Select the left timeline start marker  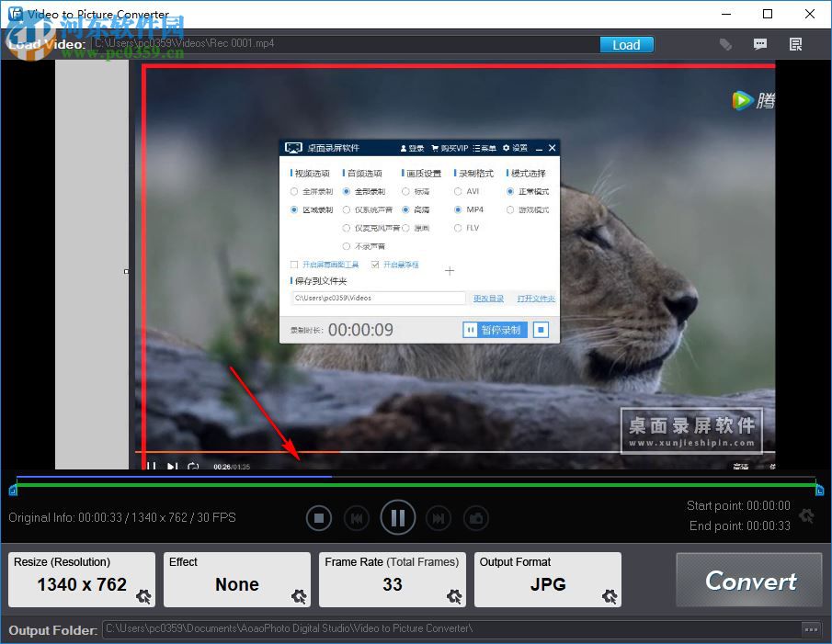13,491
